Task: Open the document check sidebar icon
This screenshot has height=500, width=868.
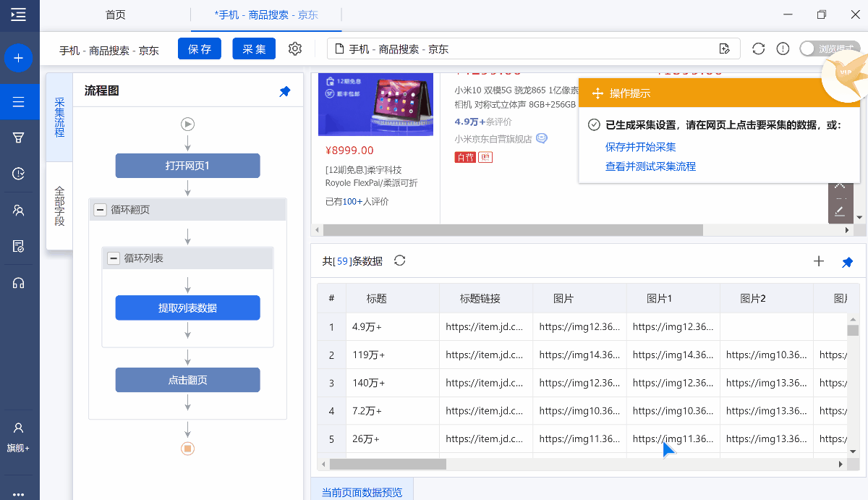Action: point(19,246)
